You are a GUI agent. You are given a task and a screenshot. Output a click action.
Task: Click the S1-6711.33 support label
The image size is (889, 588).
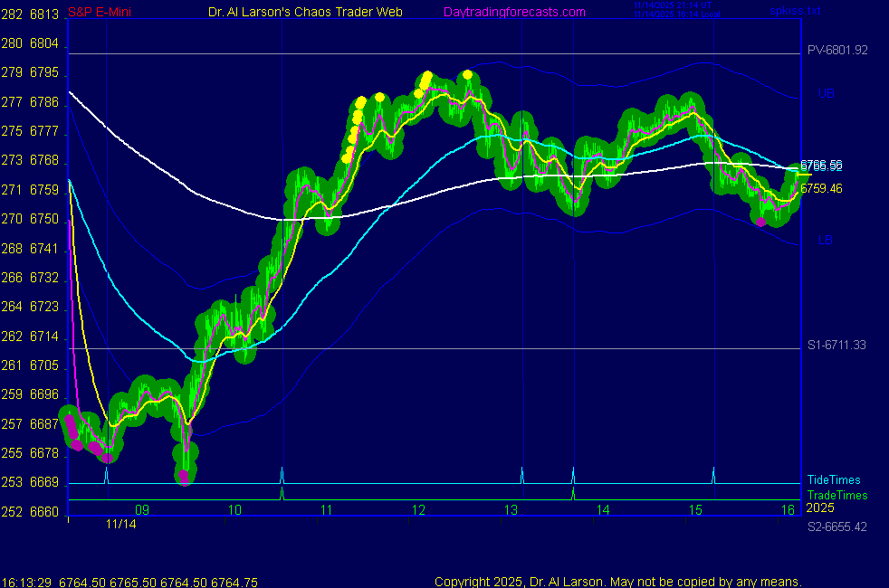tap(838, 346)
